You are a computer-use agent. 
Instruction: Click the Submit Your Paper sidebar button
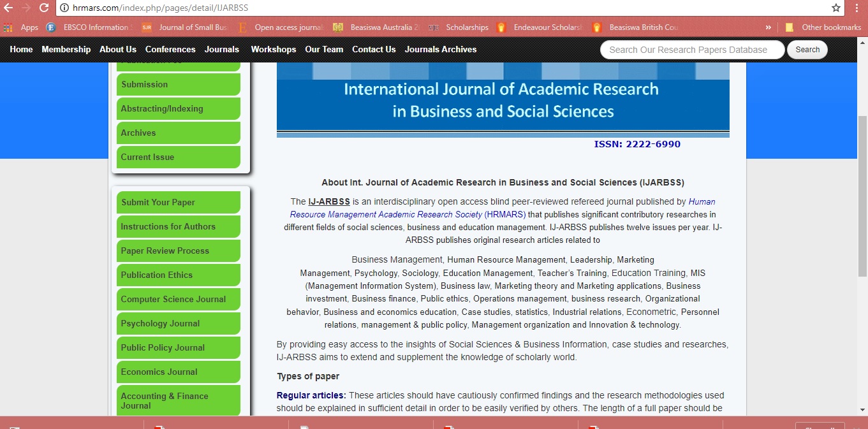coord(179,202)
